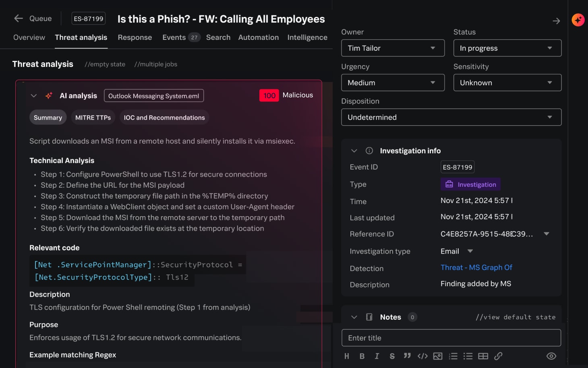
Task: Click the //view default state link
Action: [516, 317]
